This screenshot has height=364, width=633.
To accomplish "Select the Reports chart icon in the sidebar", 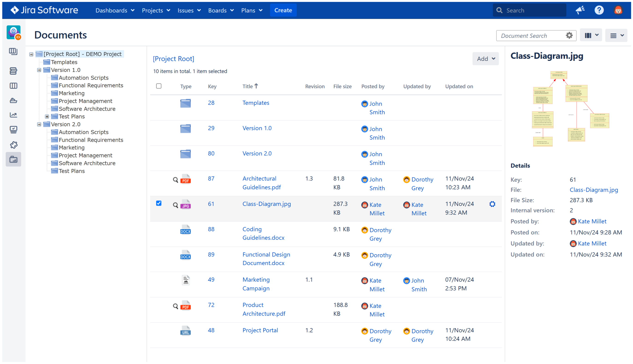I will [x=13, y=115].
